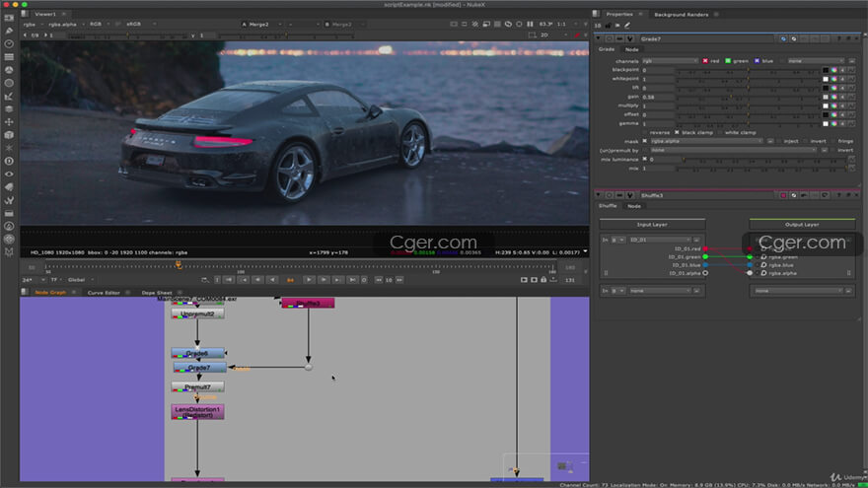Open the Channel nodes stacked-lines icon
Viewport: 868px width, 488px height.
pos(9,57)
